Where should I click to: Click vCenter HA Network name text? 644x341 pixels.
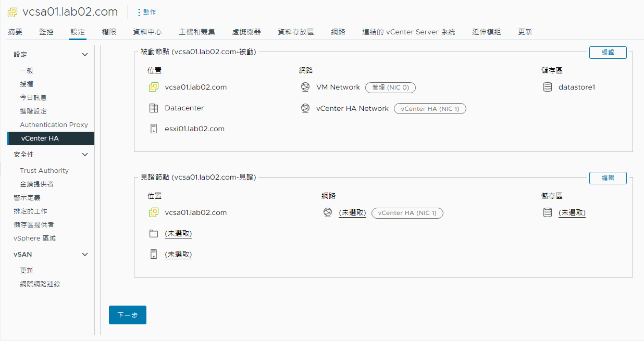(x=352, y=108)
